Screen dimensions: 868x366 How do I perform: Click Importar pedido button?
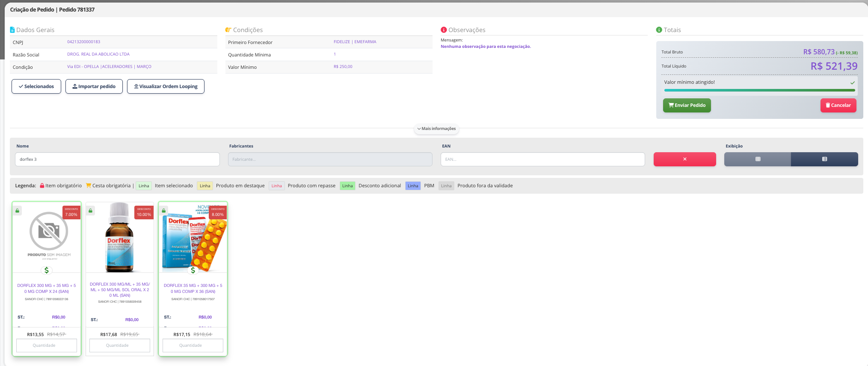click(x=94, y=86)
